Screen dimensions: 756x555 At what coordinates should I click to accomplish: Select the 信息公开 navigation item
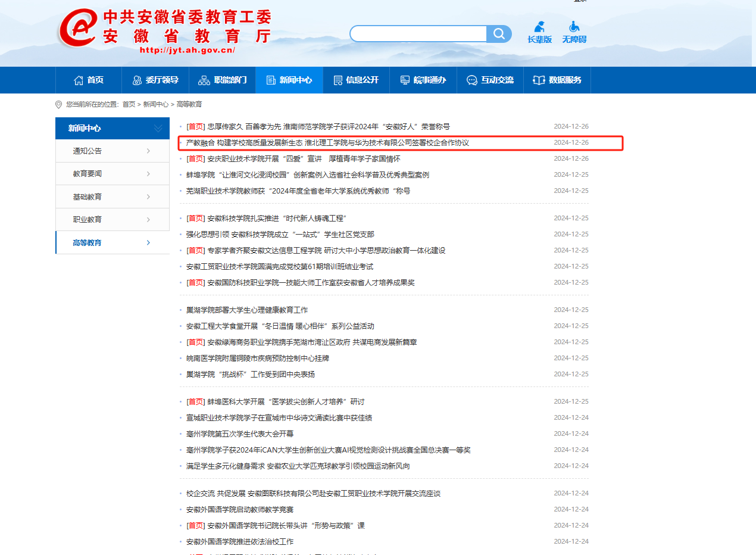click(x=356, y=80)
